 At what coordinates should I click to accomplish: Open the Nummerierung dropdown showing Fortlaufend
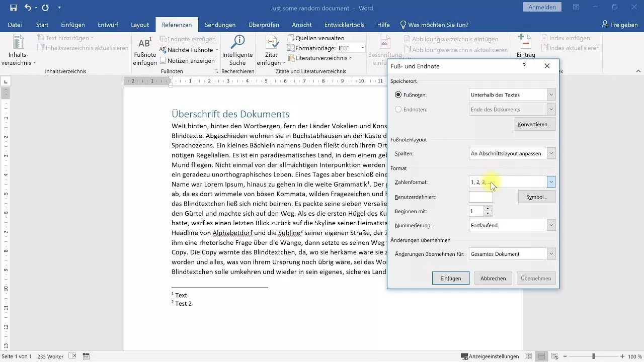pos(551,225)
